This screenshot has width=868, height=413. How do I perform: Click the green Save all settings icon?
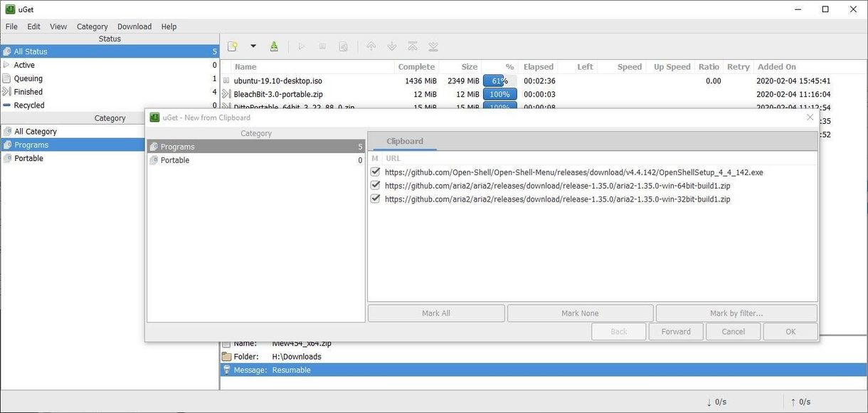coord(274,46)
